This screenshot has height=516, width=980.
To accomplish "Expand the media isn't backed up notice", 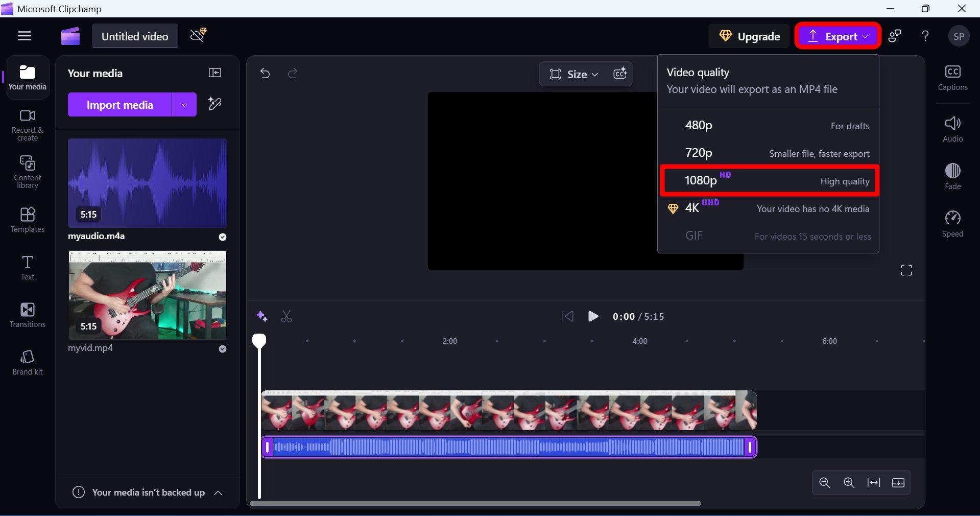I will pyautogui.click(x=218, y=492).
